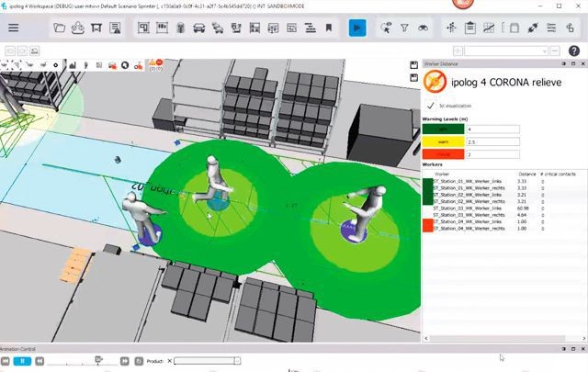Click the 60.98 distance value
The width and height of the screenshot is (588, 372).
tap(523, 209)
